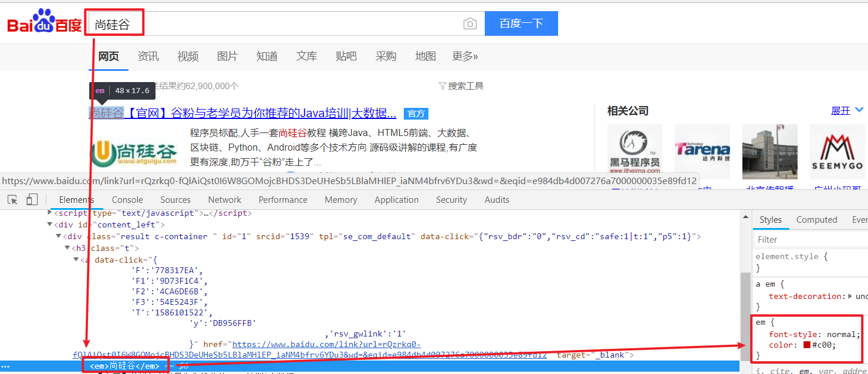Screen dimensions: 868x374
Task: Collapse the div id content_left tree node
Action: coord(49,225)
